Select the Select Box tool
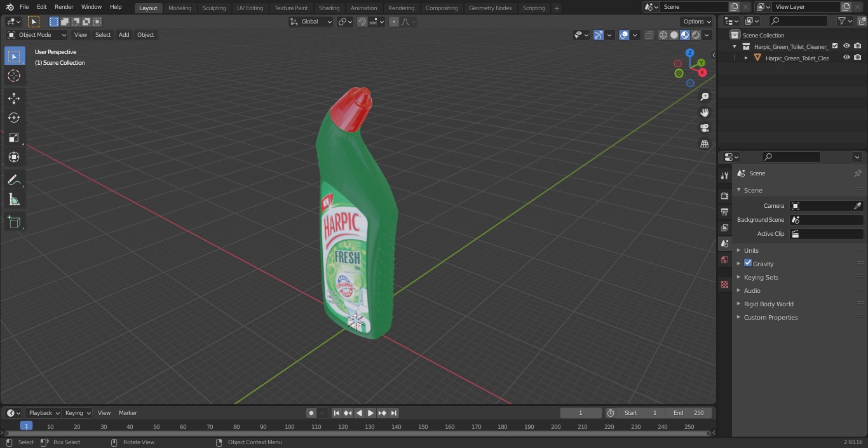Image resolution: width=868 pixels, height=448 pixels. click(x=14, y=56)
